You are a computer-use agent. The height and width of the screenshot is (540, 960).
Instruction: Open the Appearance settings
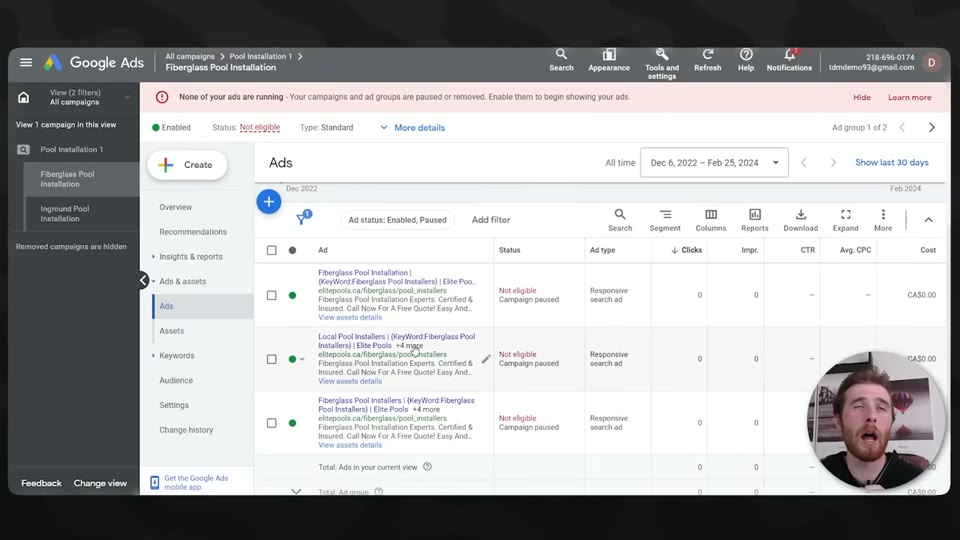(609, 61)
